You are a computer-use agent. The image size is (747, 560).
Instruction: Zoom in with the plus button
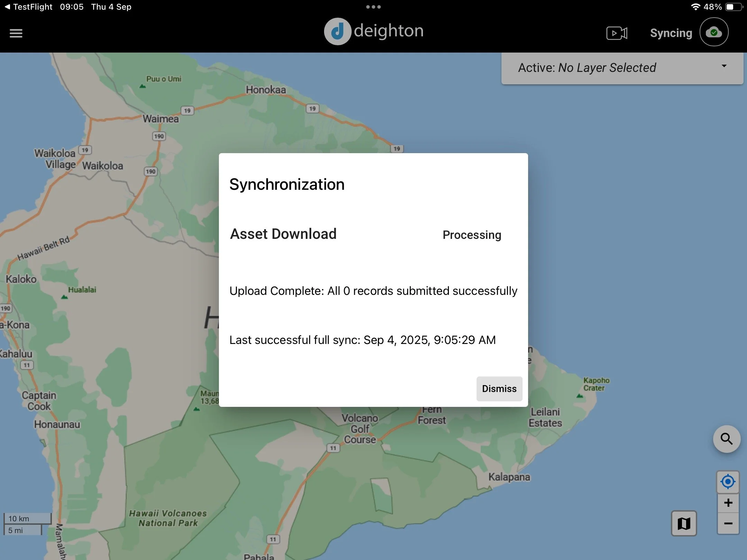pos(728,503)
